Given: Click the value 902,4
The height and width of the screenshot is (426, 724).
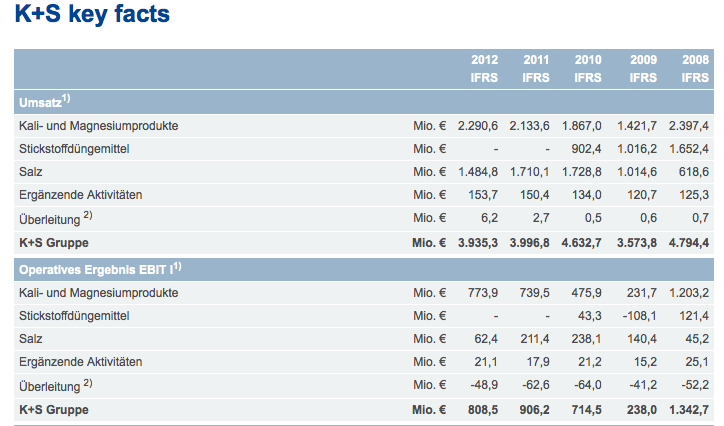Looking at the screenshot, I should click(586, 149).
